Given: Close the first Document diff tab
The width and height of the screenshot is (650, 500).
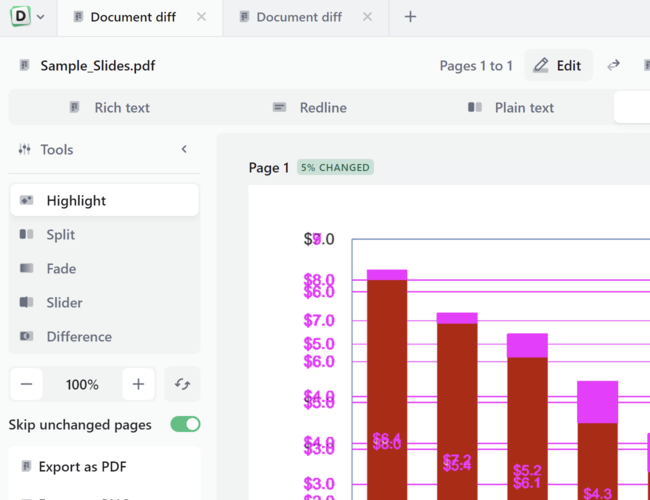Looking at the screenshot, I should click(202, 17).
